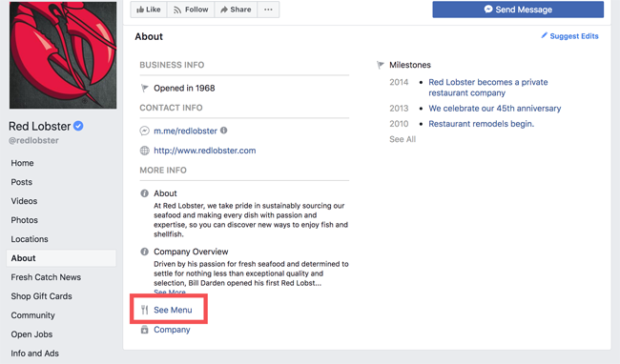620x364 pixels.
Task: Click the fork and knife menu icon
Action: tap(145, 310)
